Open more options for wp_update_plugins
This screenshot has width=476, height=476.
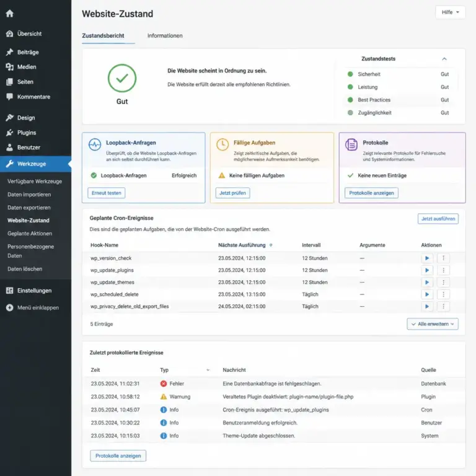coord(444,270)
